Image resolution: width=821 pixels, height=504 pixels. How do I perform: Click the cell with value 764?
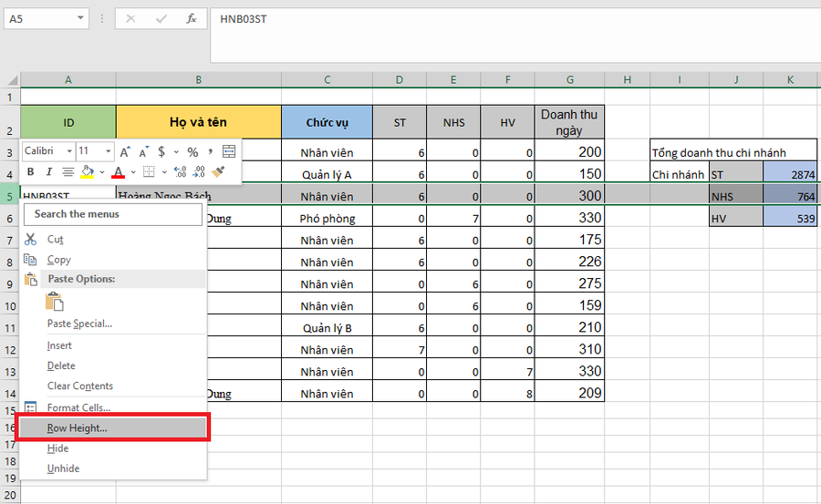(x=790, y=196)
